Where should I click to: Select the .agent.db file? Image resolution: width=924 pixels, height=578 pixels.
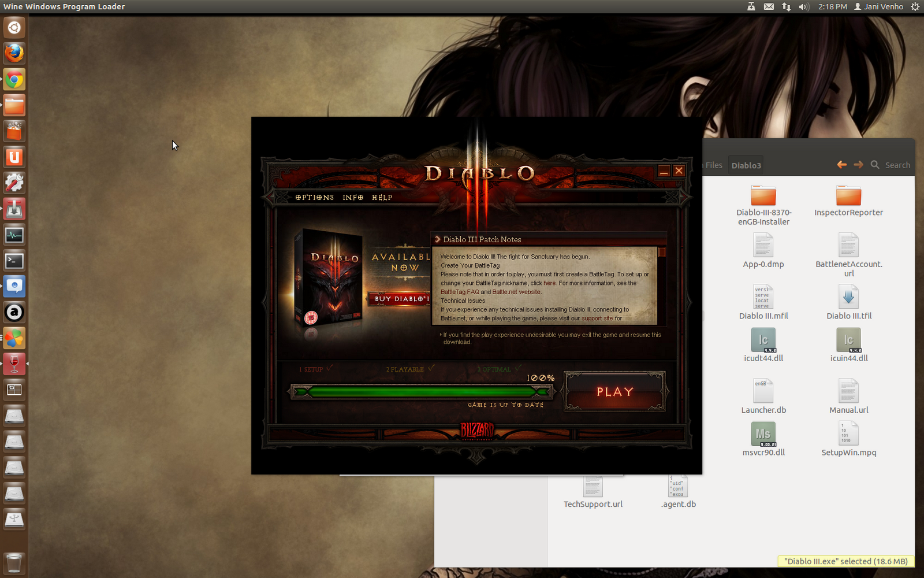pyautogui.click(x=679, y=492)
